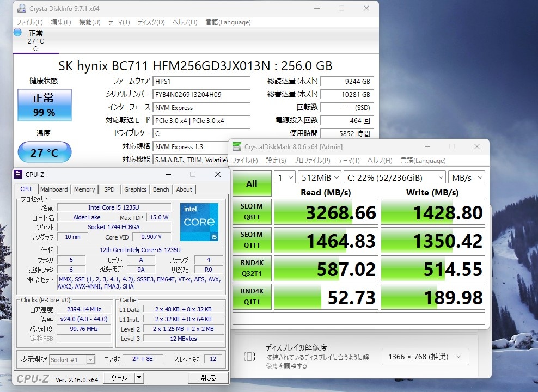Run all benchmarks with the All button
Screen dimensions: 538x392
[252, 183]
